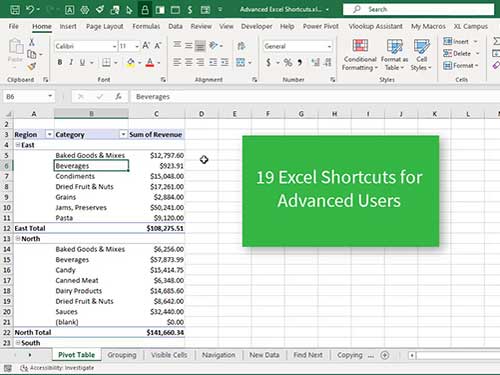Screen dimensions: 500x375
Task: Click the Borders icon
Action: (106, 62)
